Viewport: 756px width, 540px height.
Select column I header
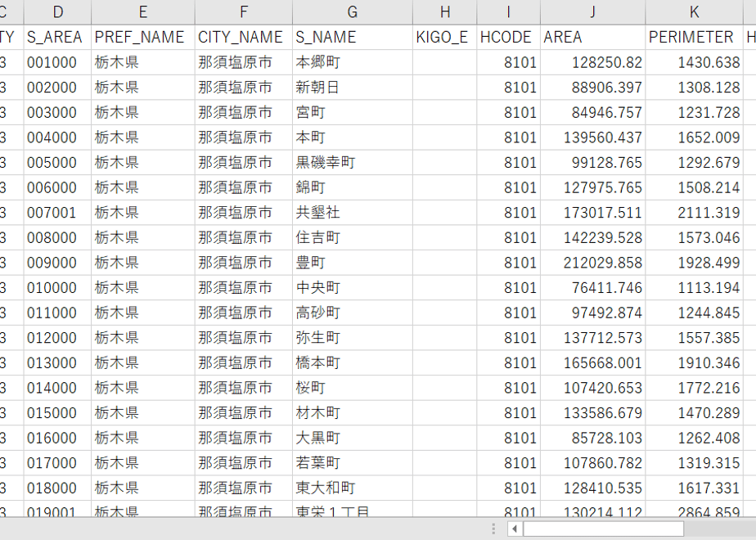click(508, 12)
